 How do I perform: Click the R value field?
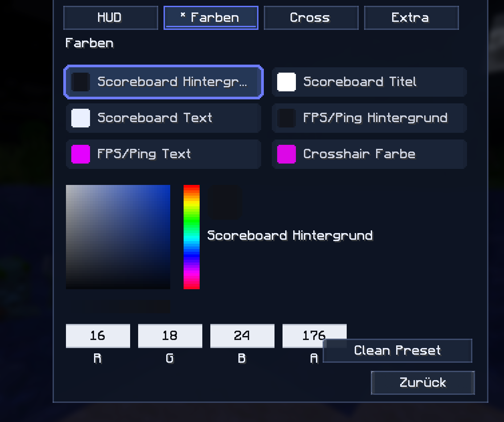98,336
